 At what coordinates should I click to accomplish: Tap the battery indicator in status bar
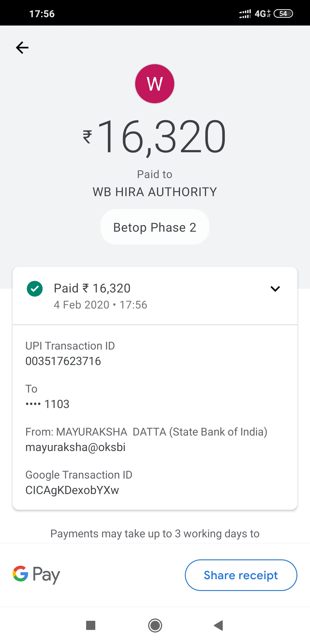coord(283,13)
